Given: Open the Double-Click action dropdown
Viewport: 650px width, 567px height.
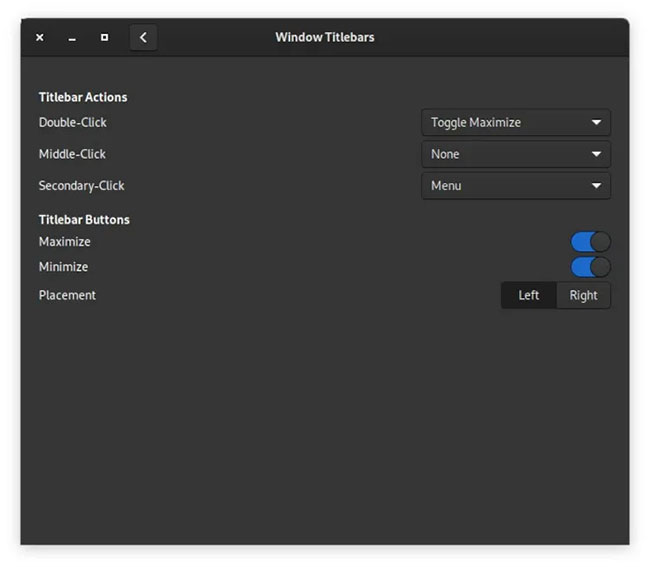Looking at the screenshot, I should [x=516, y=122].
